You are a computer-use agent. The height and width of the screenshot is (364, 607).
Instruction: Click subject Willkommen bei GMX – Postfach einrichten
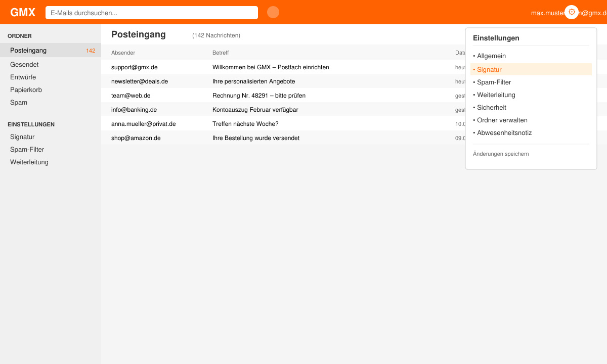271,67
